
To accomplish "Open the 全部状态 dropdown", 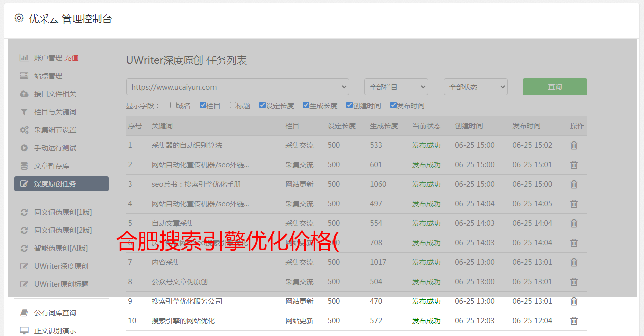I will pos(476,87).
